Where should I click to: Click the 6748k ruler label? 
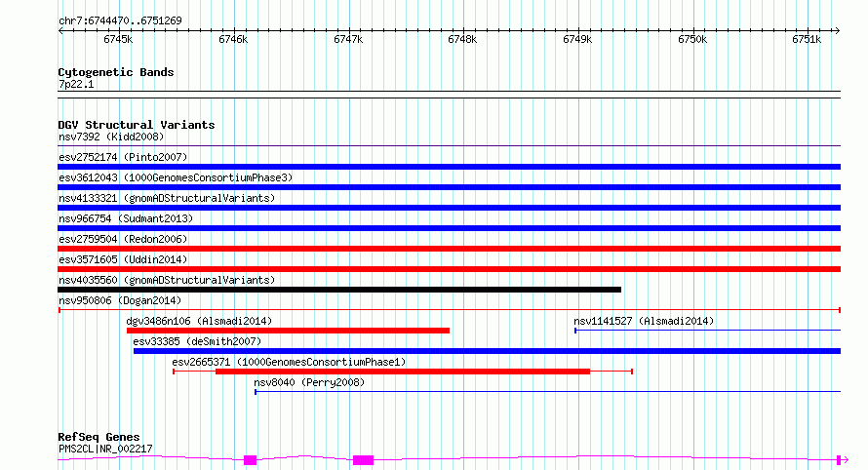pyautogui.click(x=462, y=39)
